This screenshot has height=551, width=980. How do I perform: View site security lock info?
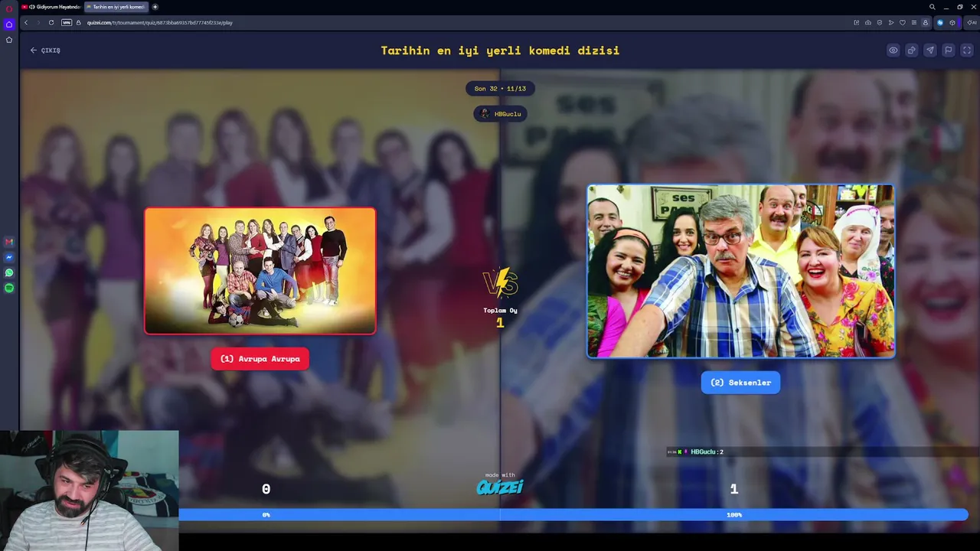coord(79,22)
